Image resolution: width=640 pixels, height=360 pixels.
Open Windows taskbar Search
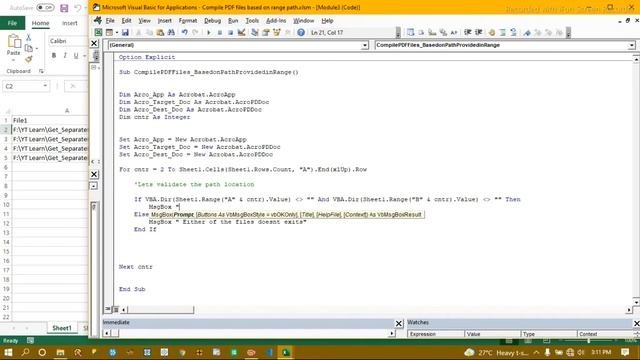pos(25,352)
